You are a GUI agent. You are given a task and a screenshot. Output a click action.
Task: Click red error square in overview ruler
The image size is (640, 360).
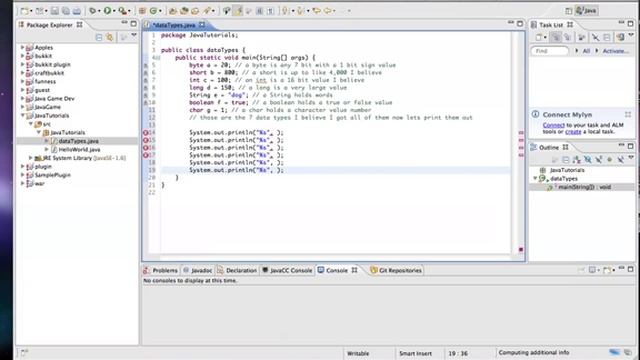(x=521, y=249)
